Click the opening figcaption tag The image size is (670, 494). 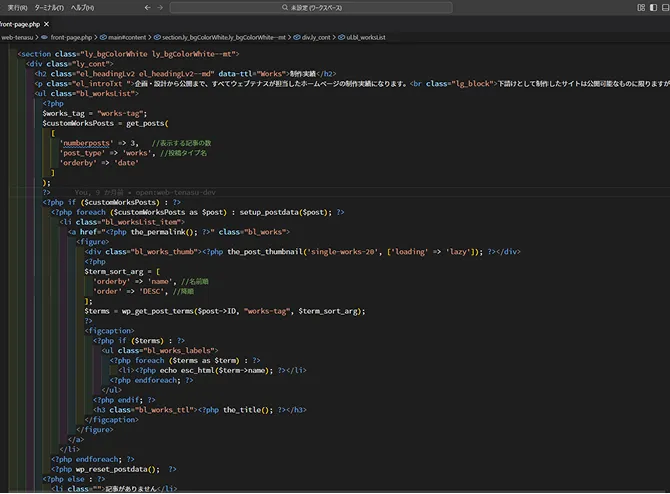coord(109,331)
